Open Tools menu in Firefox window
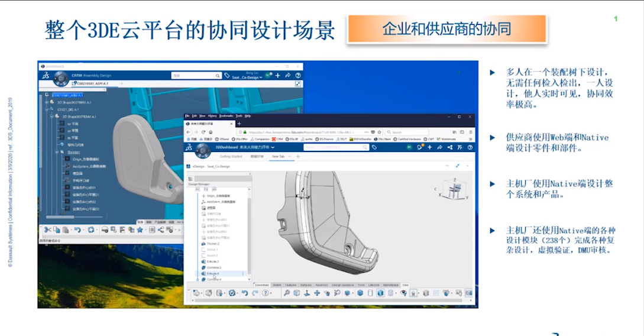 click(239, 117)
